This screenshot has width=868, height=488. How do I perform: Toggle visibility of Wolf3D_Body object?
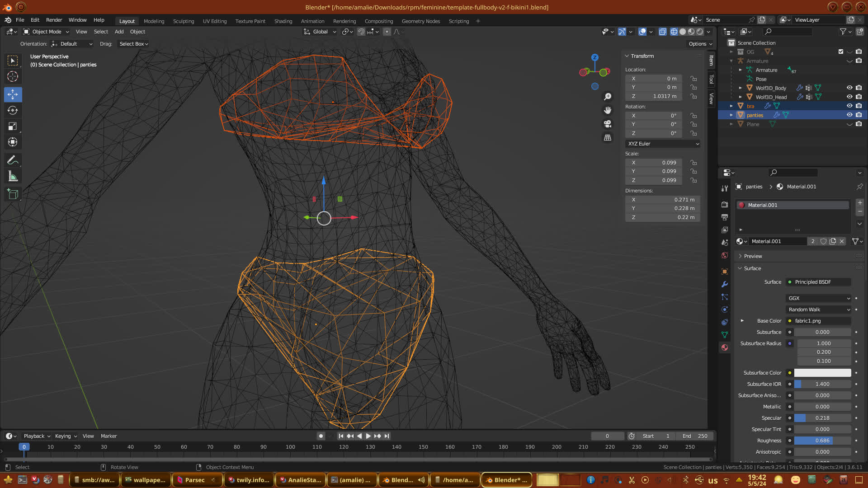(x=849, y=88)
